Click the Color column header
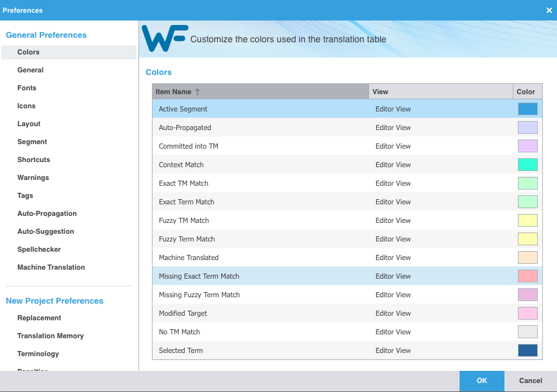The image size is (557, 392). 527,92
